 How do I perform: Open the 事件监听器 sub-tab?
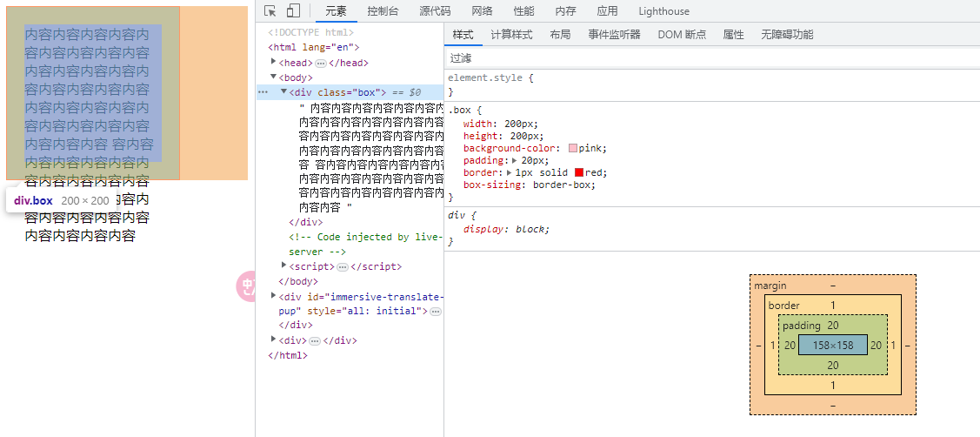[x=614, y=35]
